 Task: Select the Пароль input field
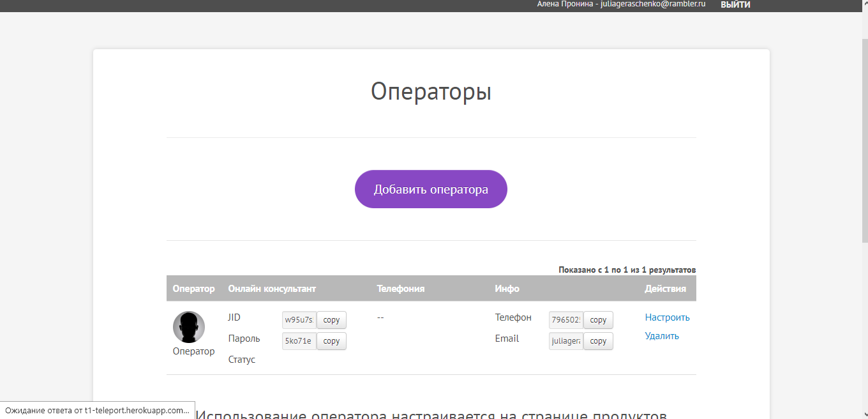click(x=299, y=340)
